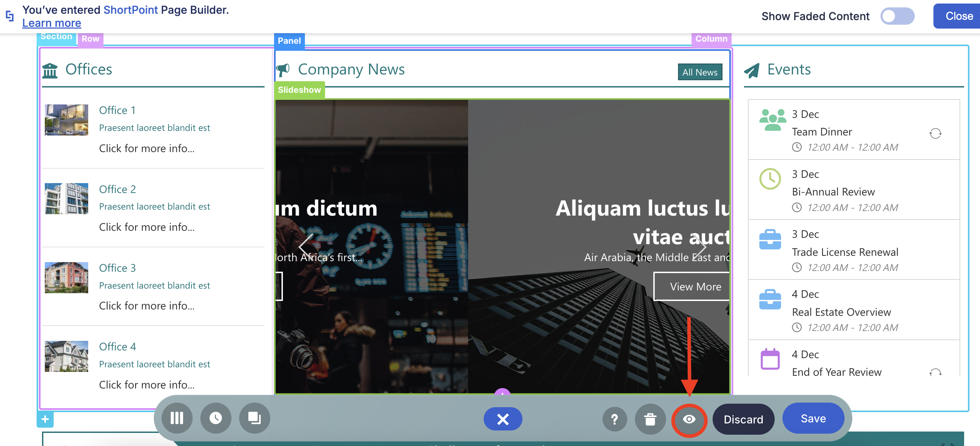Open the question mark help icon
The width and height of the screenshot is (980, 446).
click(x=614, y=419)
